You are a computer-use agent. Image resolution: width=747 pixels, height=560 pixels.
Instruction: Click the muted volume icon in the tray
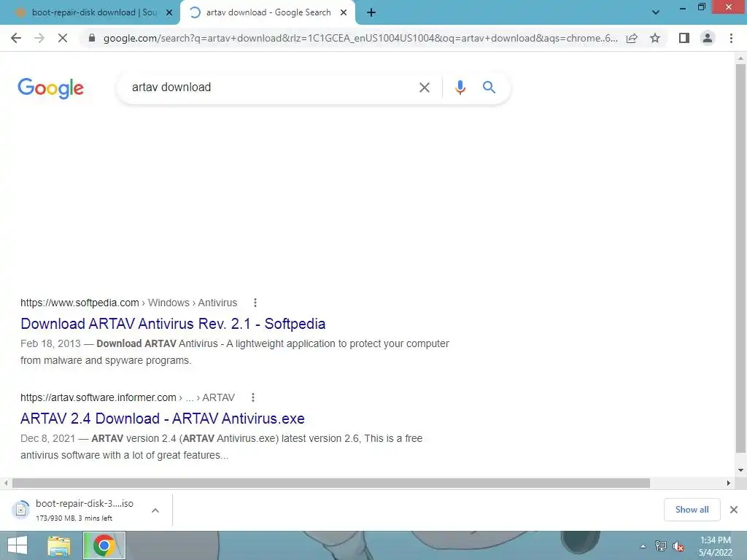(678, 546)
